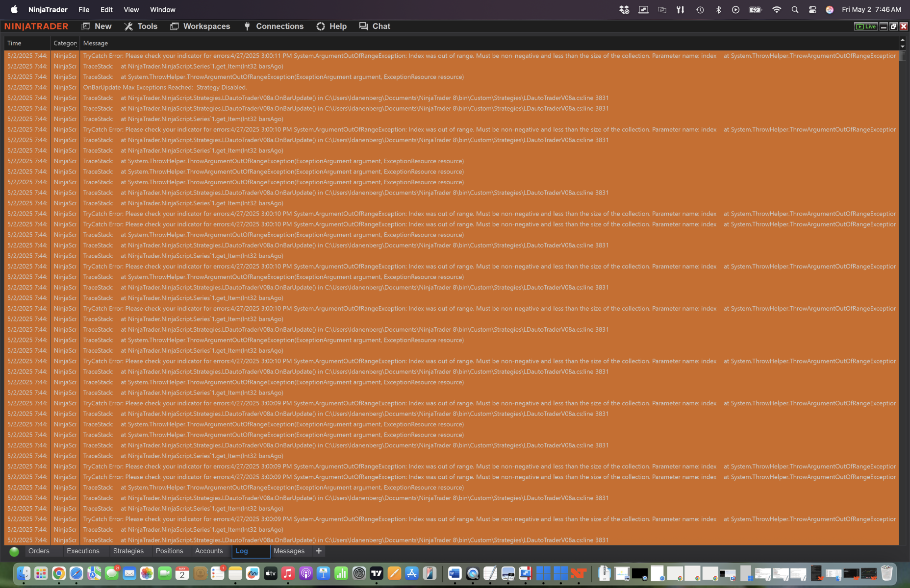
Task: Open Spotlight search
Action: (795, 9)
